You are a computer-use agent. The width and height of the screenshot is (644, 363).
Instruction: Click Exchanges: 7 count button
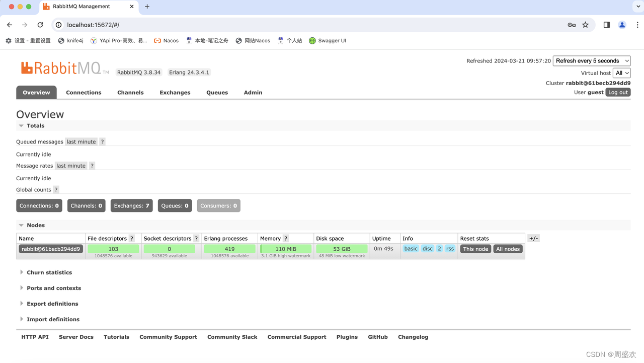tap(131, 206)
